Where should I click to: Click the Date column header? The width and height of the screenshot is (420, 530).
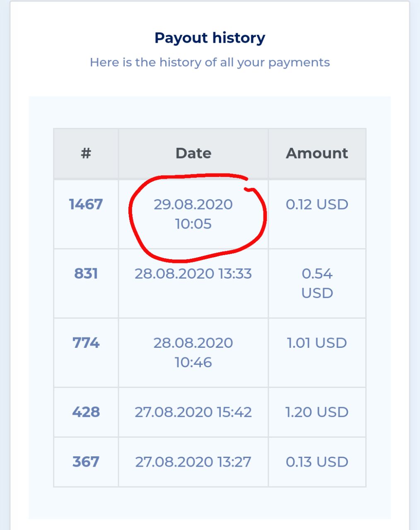pos(193,153)
